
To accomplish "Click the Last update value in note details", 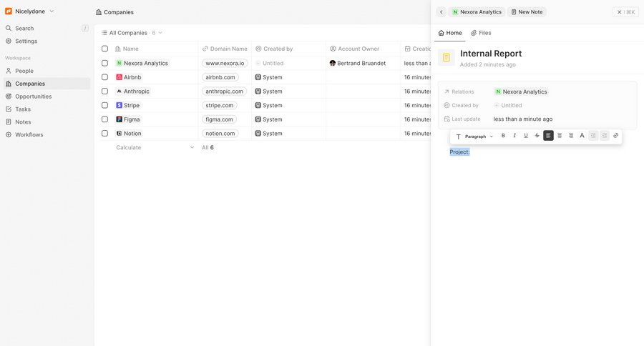I will coord(523,119).
